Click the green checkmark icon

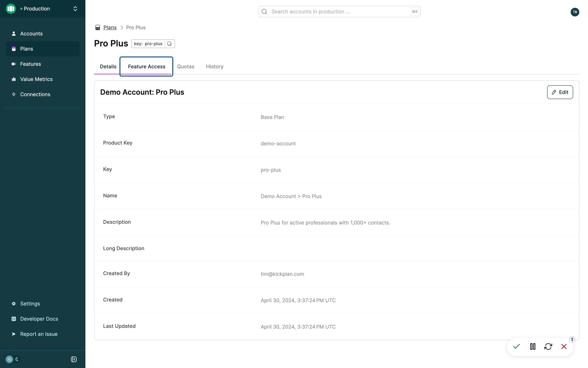click(516, 346)
